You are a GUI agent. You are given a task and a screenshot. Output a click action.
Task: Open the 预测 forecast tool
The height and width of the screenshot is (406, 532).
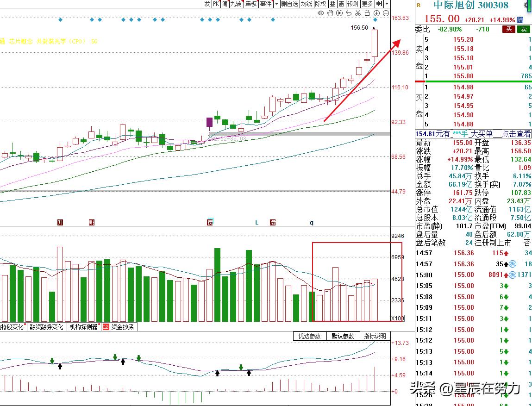coord(352,4)
